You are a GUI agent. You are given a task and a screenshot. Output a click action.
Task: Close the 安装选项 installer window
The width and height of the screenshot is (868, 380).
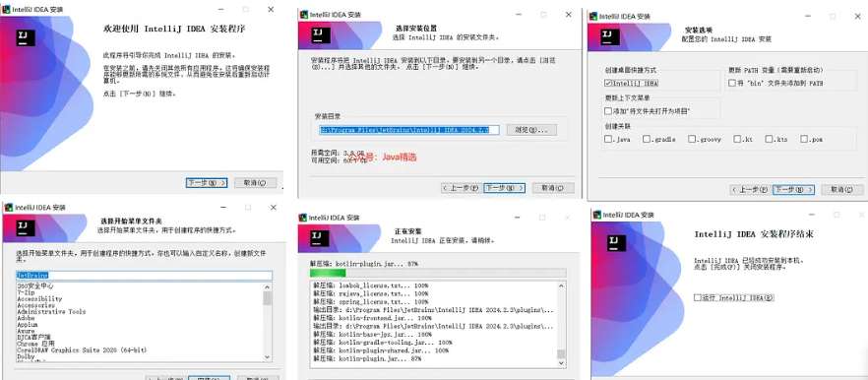click(857, 16)
